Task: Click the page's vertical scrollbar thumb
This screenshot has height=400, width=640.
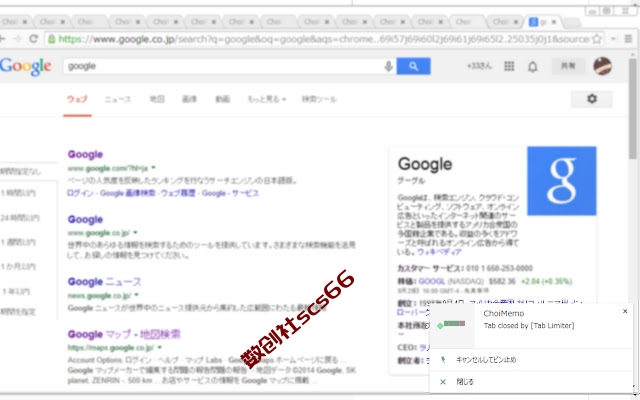Action: click(x=633, y=108)
